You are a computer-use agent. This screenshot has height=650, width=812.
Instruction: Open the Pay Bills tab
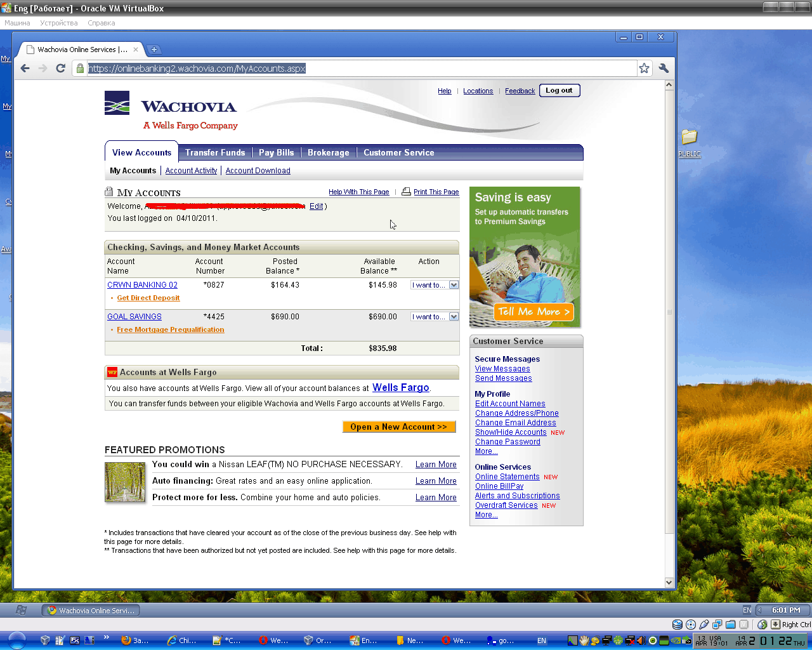click(x=277, y=152)
